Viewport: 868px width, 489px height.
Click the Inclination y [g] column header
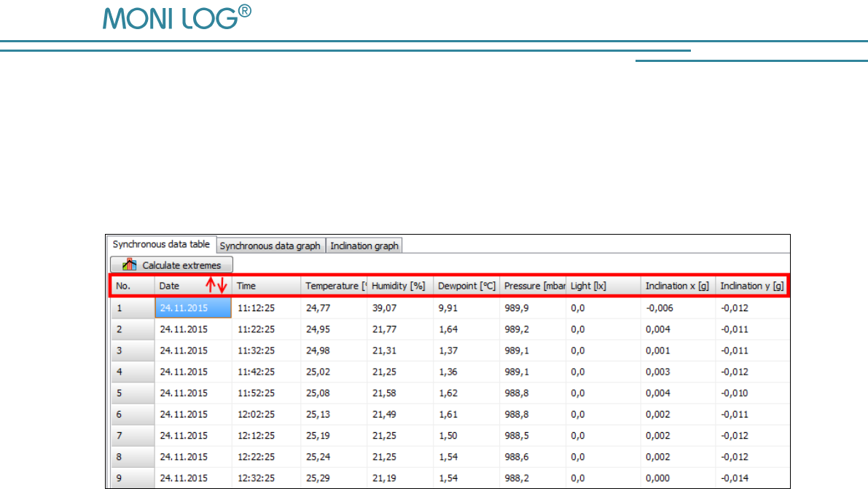[751, 286]
